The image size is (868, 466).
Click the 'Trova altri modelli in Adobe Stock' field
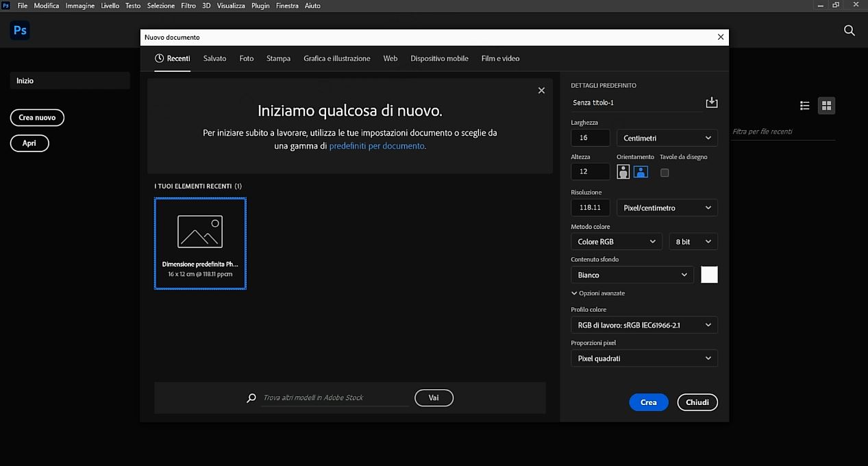[x=336, y=398]
